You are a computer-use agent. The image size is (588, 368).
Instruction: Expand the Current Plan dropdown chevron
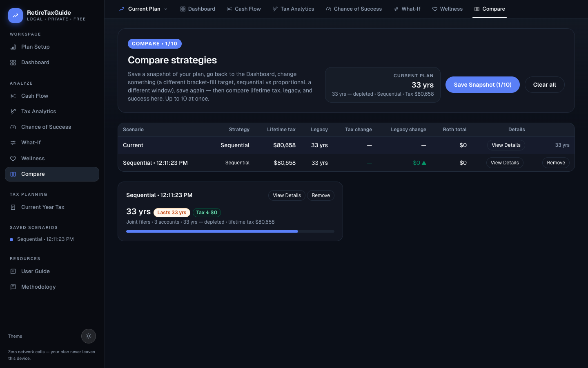coord(166,9)
